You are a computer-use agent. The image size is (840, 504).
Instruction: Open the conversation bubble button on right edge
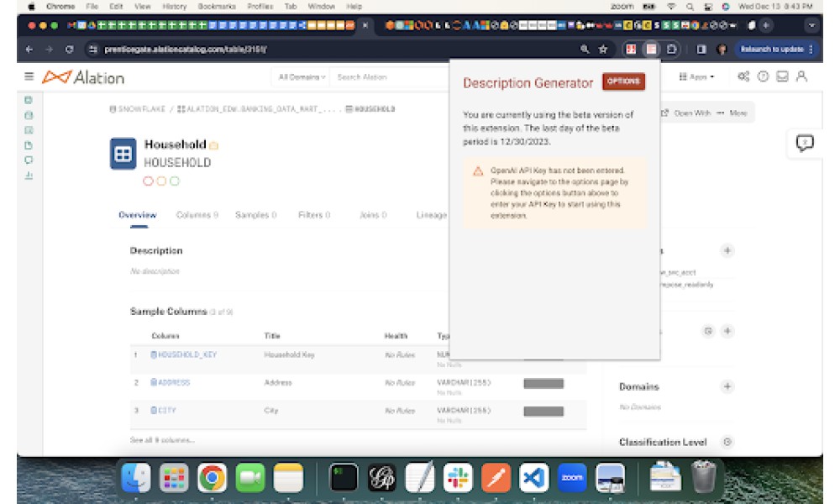click(x=805, y=143)
